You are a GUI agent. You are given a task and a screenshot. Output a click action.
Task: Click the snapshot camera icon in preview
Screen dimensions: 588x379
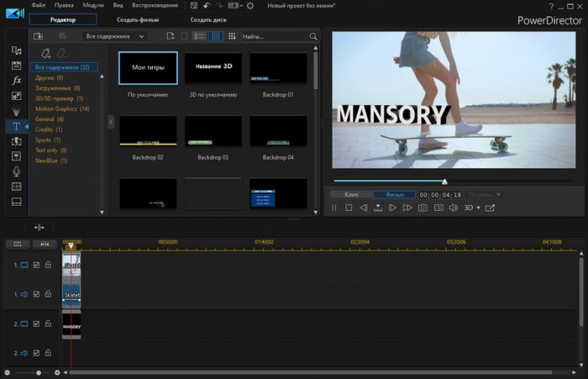coord(423,208)
